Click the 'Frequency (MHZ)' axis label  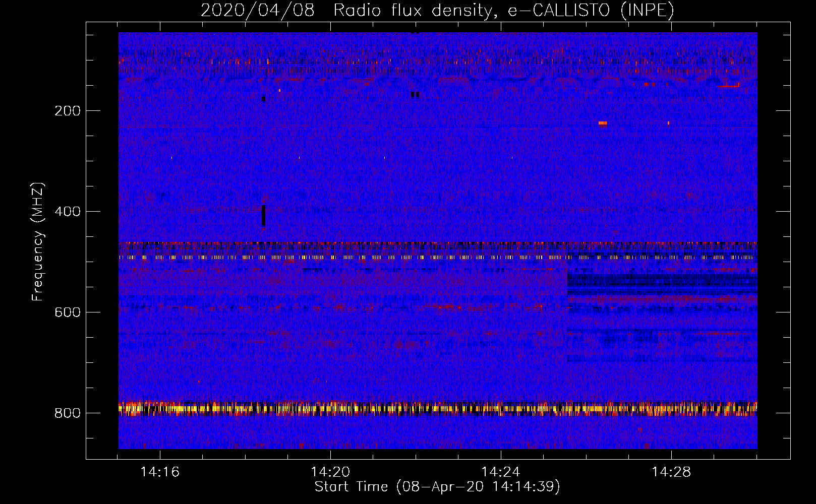(38, 242)
